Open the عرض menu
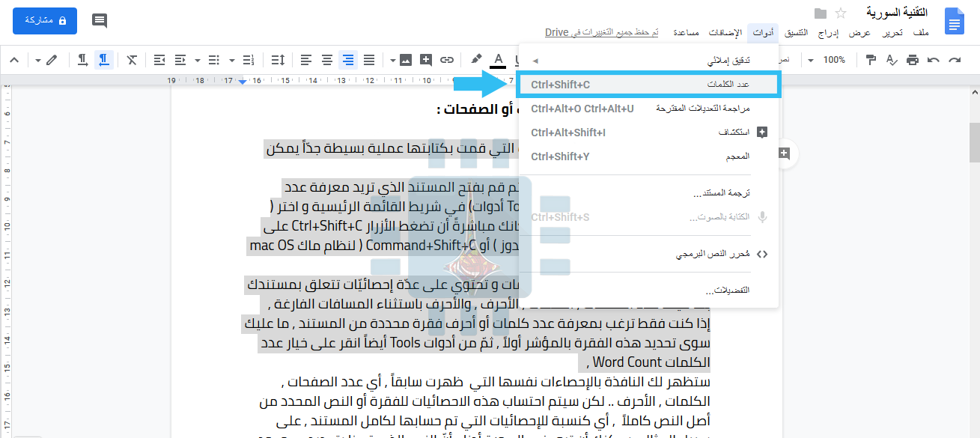 pos(859,33)
